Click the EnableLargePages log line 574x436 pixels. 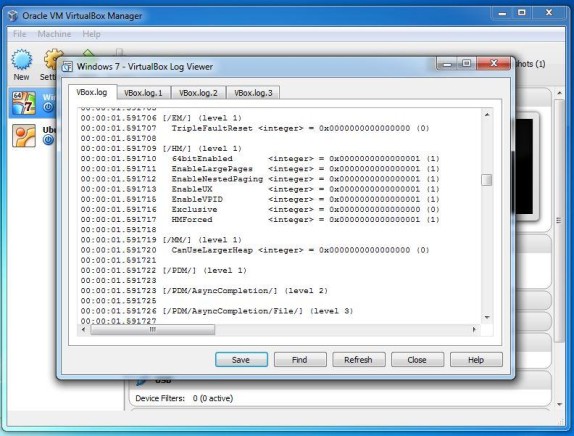point(260,169)
